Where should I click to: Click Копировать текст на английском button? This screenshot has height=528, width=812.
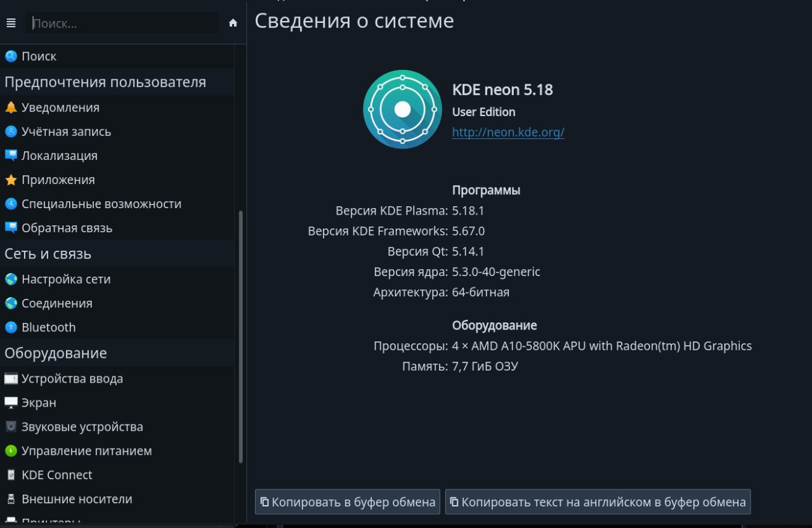coord(598,502)
